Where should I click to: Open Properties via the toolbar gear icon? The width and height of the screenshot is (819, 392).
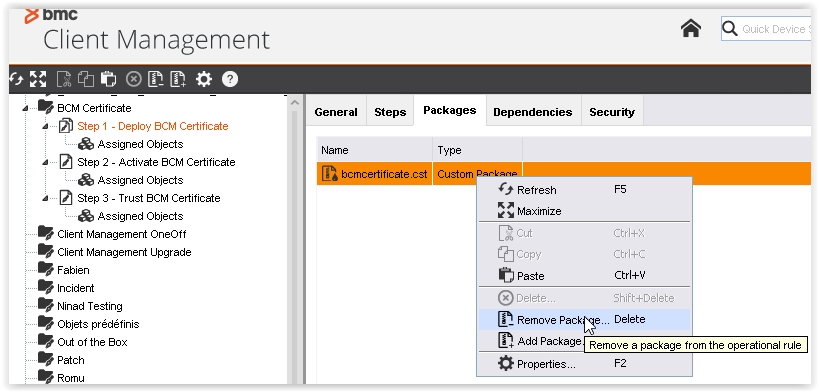(204, 79)
